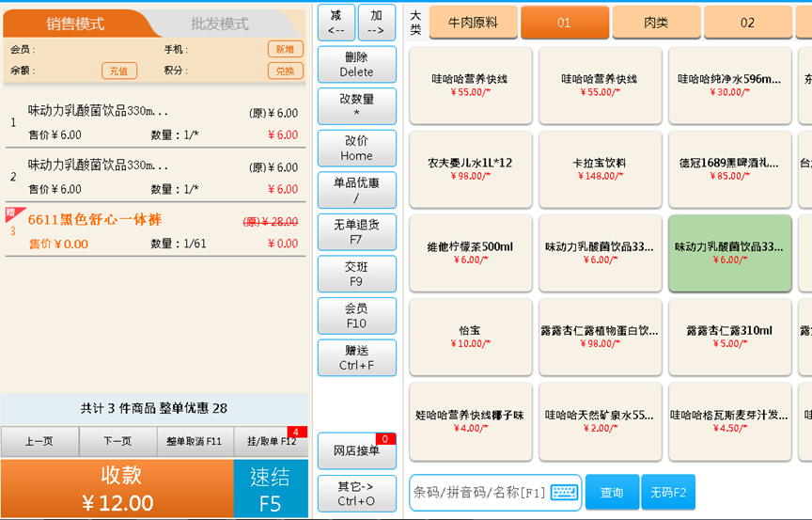Open 会员 F10 member button

[x=357, y=316]
